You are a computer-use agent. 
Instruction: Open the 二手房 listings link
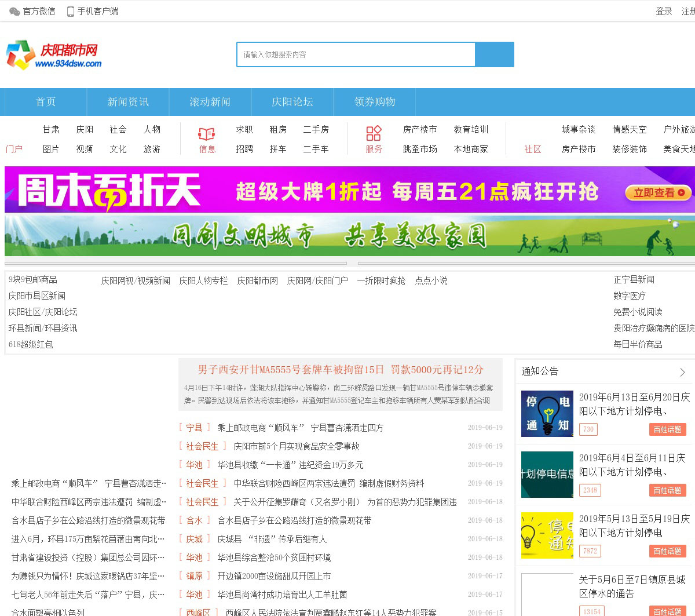coord(316,130)
